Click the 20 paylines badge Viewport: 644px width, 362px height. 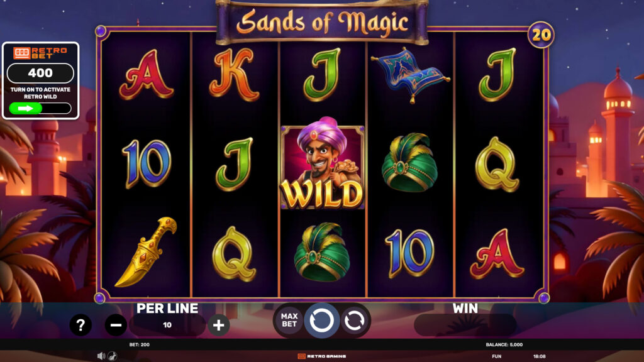click(541, 35)
